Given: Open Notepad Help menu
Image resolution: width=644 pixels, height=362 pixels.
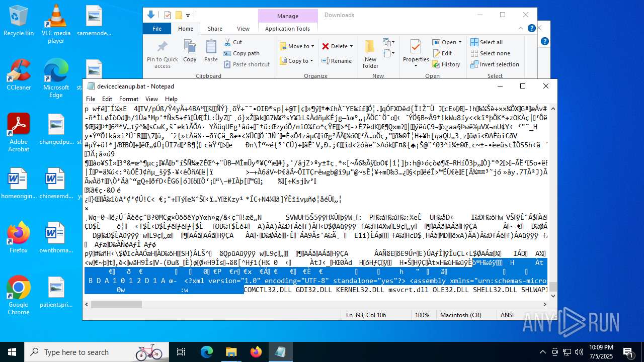Looking at the screenshot, I should pyautogui.click(x=171, y=99).
